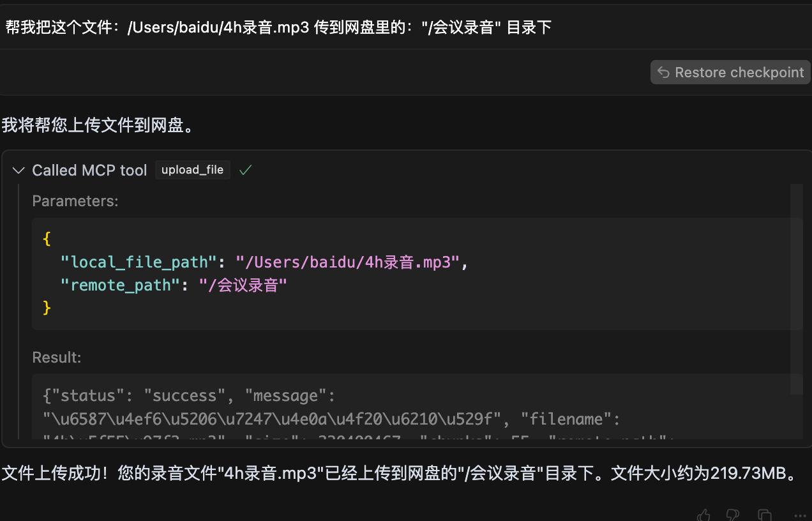The width and height of the screenshot is (812, 521).
Task: Click the Called MCP tool header label
Action: (89, 170)
